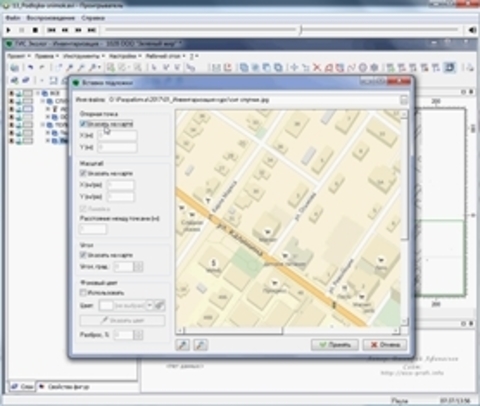Toggle the scale section map checkbox

[x=83, y=173]
